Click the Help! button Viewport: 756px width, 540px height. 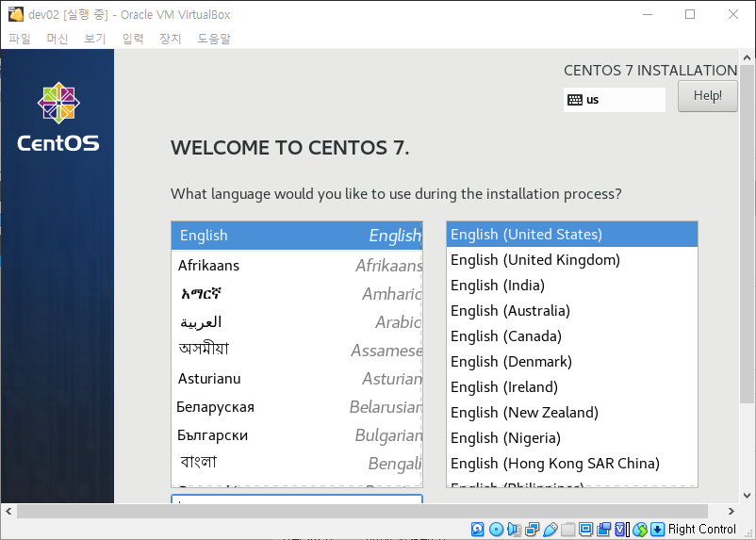tap(707, 96)
